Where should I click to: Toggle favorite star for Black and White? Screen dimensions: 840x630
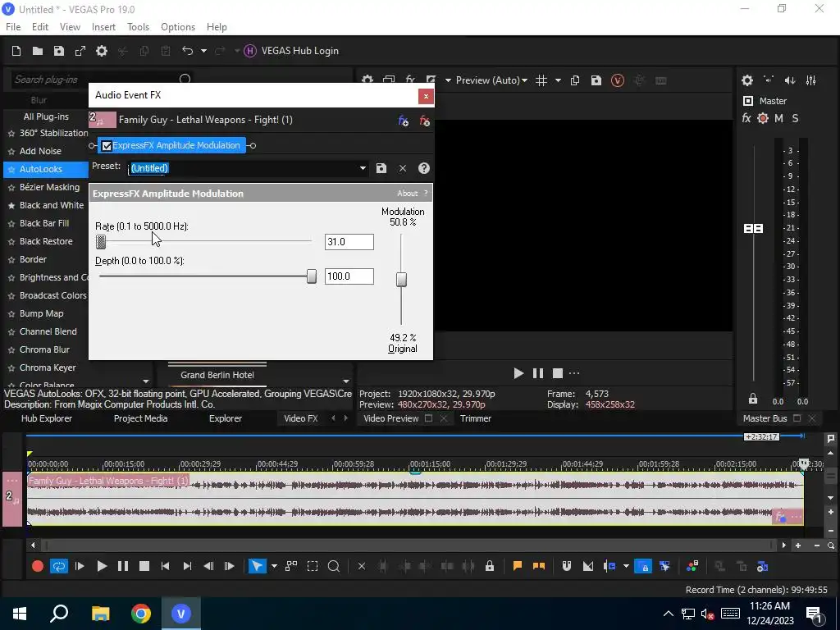pyautogui.click(x=11, y=206)
